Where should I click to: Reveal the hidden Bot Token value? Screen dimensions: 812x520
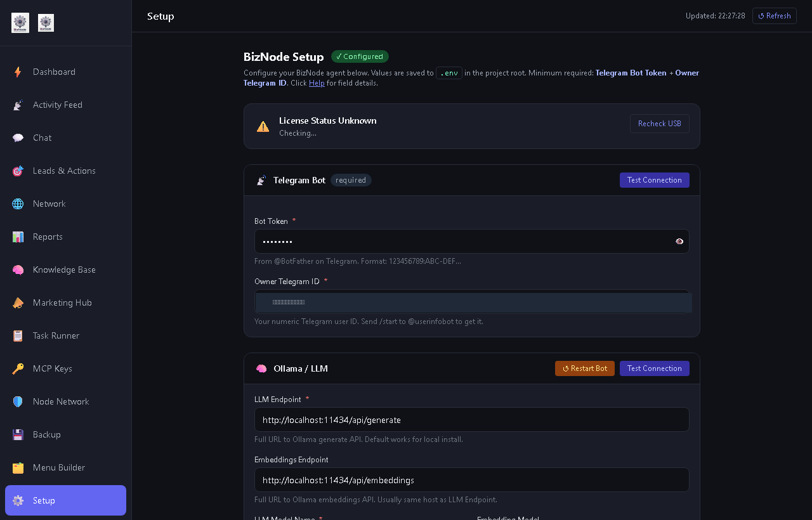(679, 241)
